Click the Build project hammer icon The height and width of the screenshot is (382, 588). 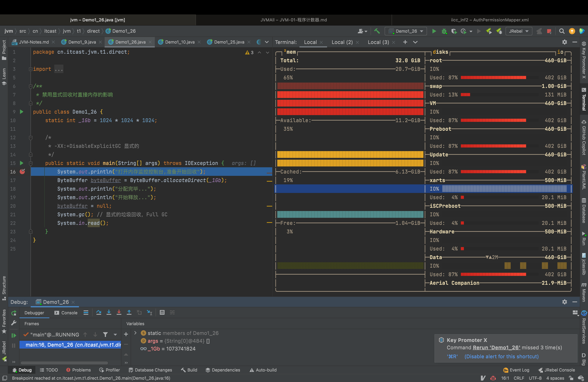[377, 31]
